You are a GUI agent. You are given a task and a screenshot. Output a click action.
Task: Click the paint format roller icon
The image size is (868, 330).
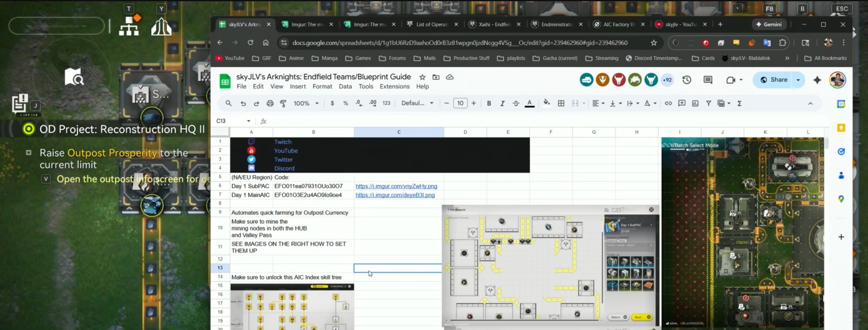[x=283, y=103]
